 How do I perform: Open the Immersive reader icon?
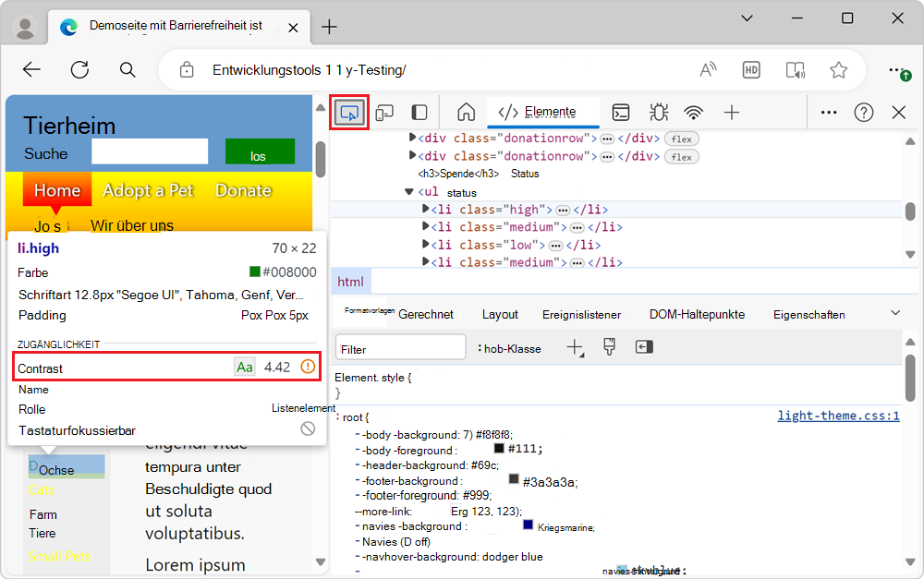pyautogui.click(x=796, y=69)
